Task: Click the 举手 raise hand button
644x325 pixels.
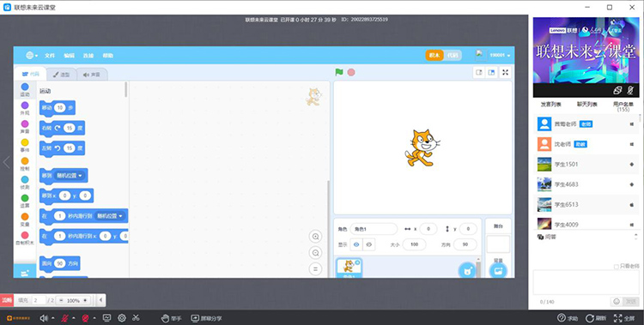Action: 171,318
